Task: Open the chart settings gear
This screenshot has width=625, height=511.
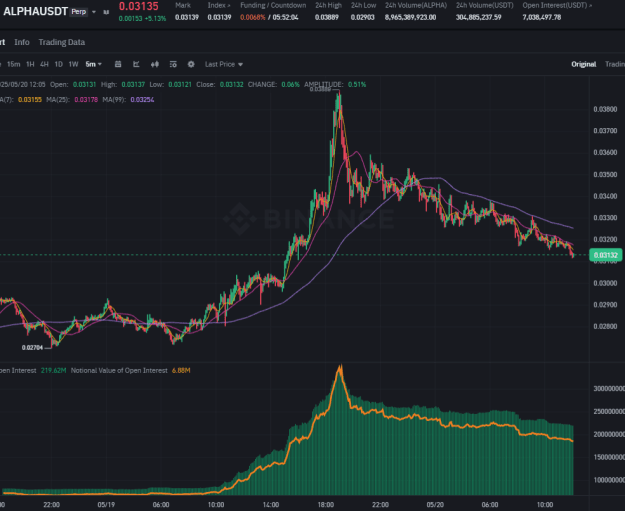Action: (x=191, y=64)
